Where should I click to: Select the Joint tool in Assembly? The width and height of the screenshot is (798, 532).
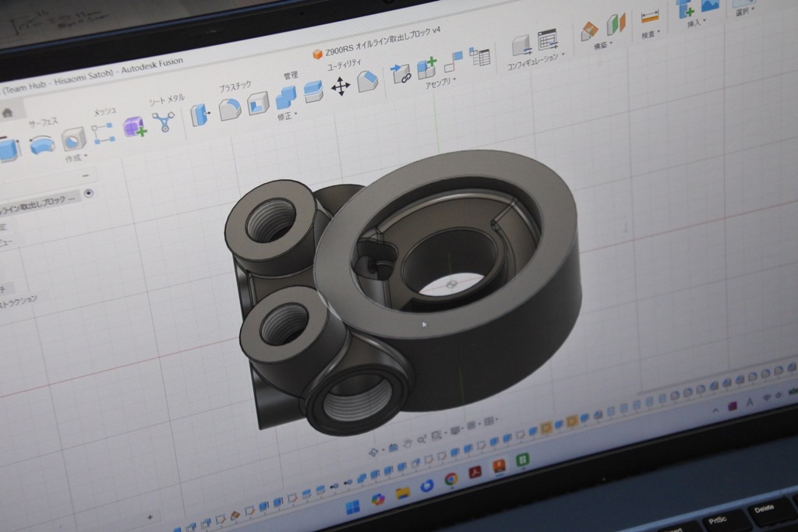click(401, 74)
